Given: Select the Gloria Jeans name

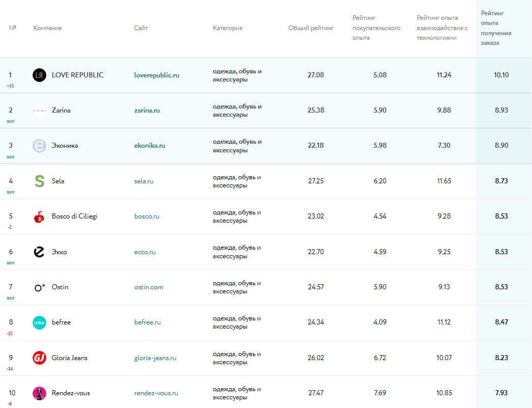Looking at the screenshot, I should click(70, 358).
